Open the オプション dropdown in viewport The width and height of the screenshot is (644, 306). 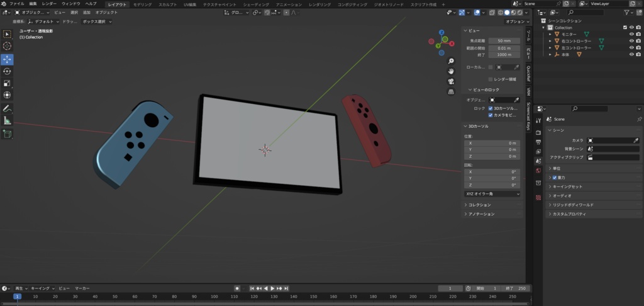coord(517,21)
